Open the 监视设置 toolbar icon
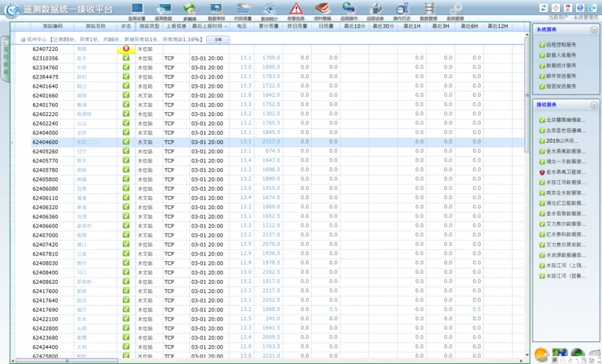This screenshot has width=602, height=364. pyautogui.click(x=137, y=8)
